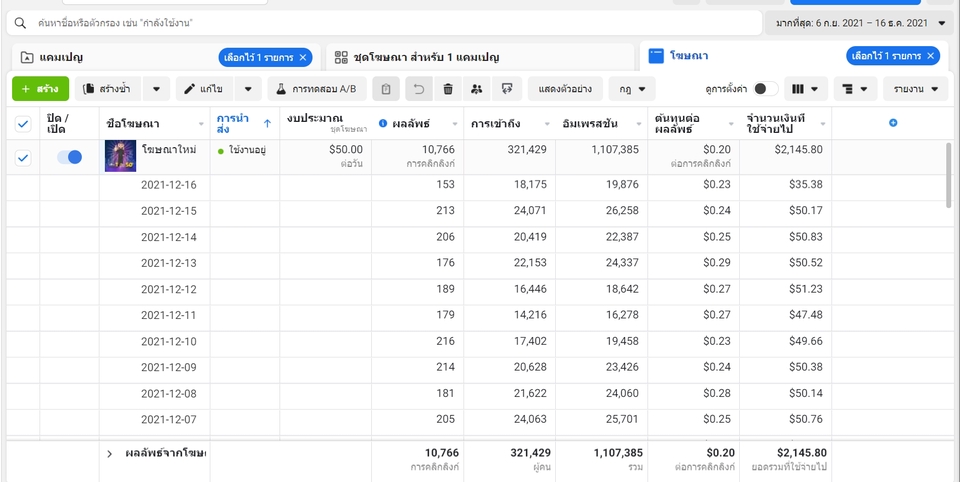960x482 pixels.
Task: Click the audience people icon
Action: (477, 89)
